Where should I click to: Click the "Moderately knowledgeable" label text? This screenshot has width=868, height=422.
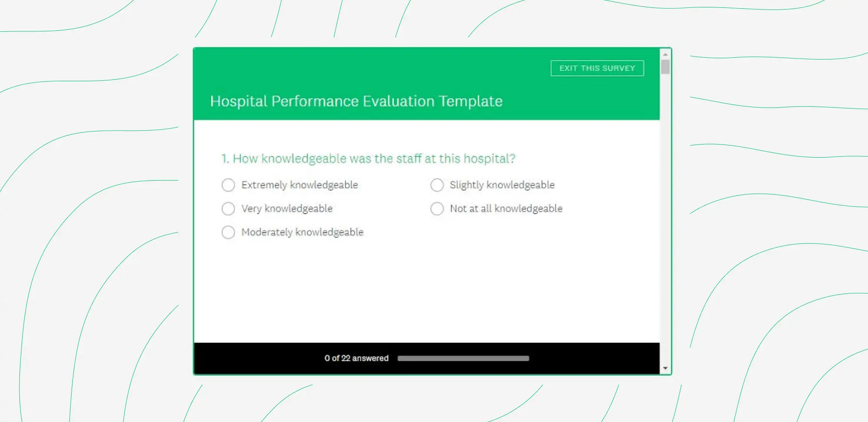(302, 232)
